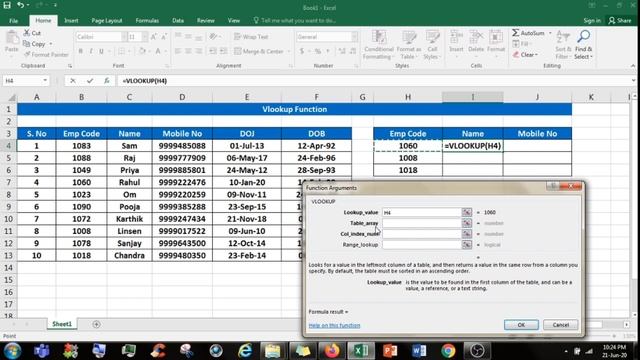Open the font name dropdown
This screenshot has width=640, height=360.
coord(124,37)
